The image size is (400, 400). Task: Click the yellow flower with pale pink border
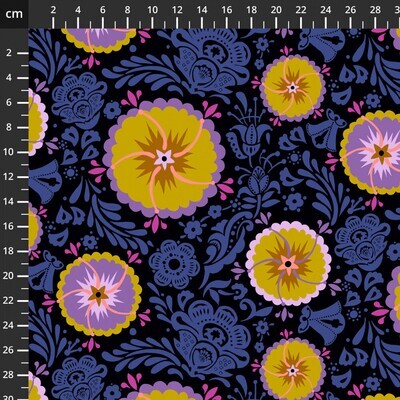point(288,263)
